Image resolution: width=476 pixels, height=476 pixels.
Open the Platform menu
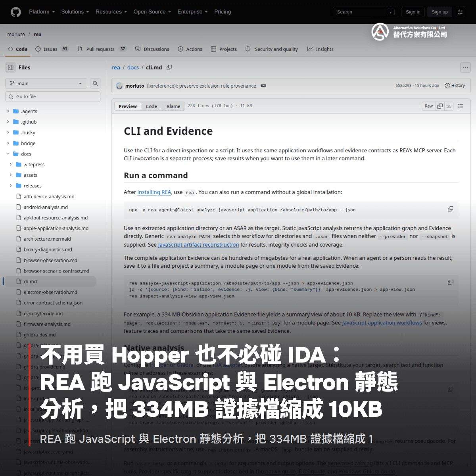click(x=42, y=12)
